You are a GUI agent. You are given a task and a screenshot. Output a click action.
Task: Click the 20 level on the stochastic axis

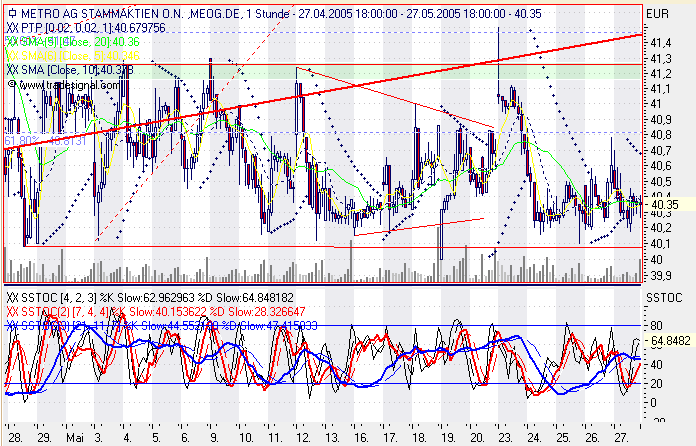coord(656,383)
